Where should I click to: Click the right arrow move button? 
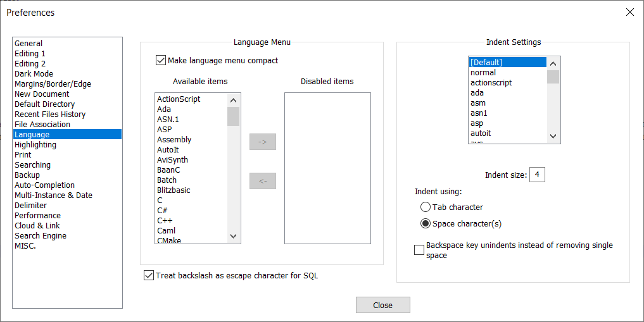pyautogui.click(x=263, y=142)
